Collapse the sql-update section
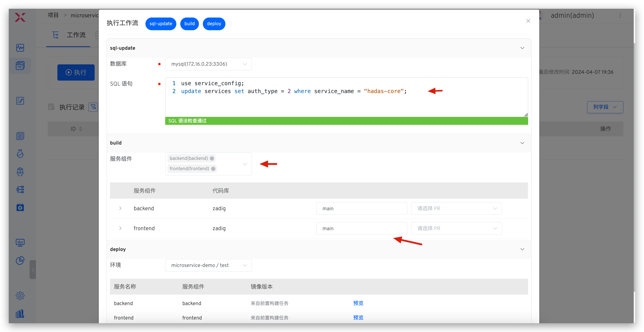Viewport: 644px width, 332px height. pos(522,48)
